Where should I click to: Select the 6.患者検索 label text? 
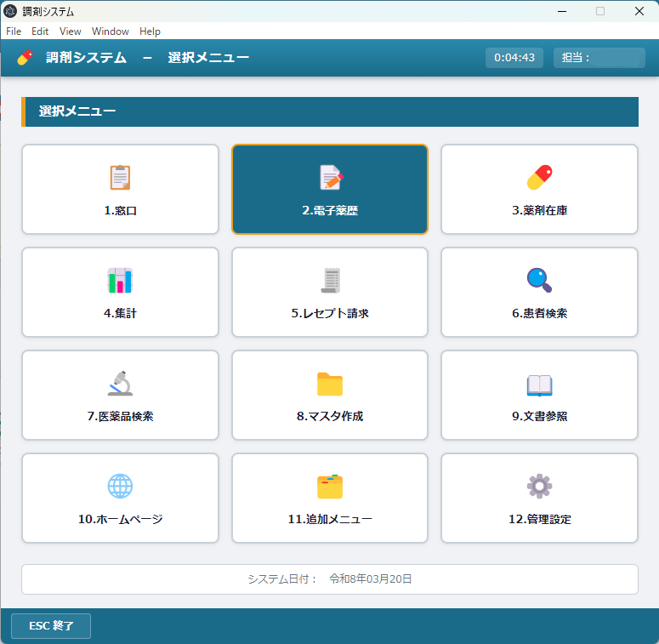point(540,313)
